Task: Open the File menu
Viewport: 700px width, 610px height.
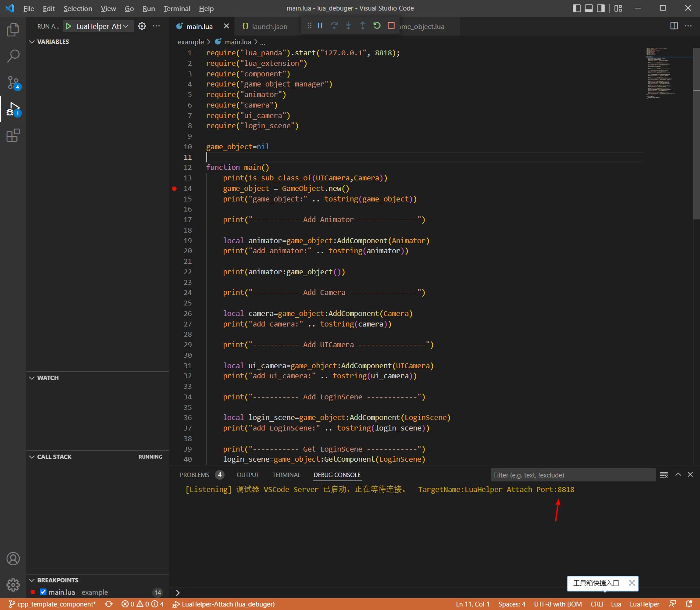Action: (x=29, y=8)
